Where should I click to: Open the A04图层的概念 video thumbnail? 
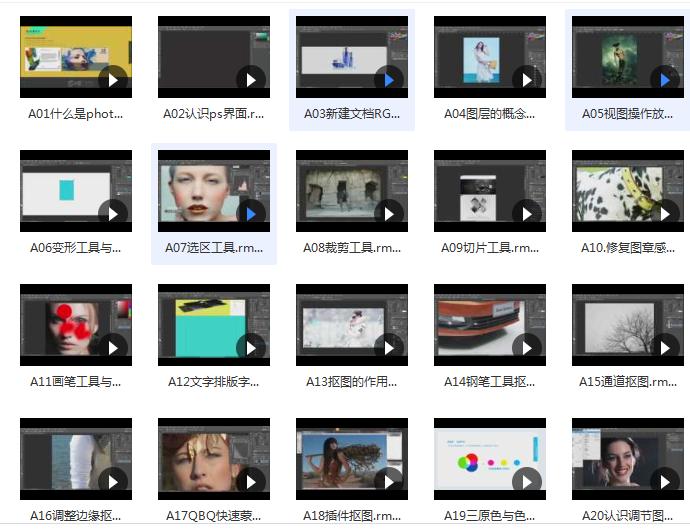pyautogui.click(x=490, y=57)
